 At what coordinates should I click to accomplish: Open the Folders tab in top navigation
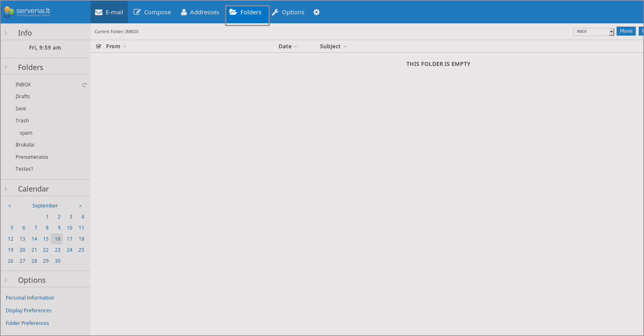click(246, 12)
